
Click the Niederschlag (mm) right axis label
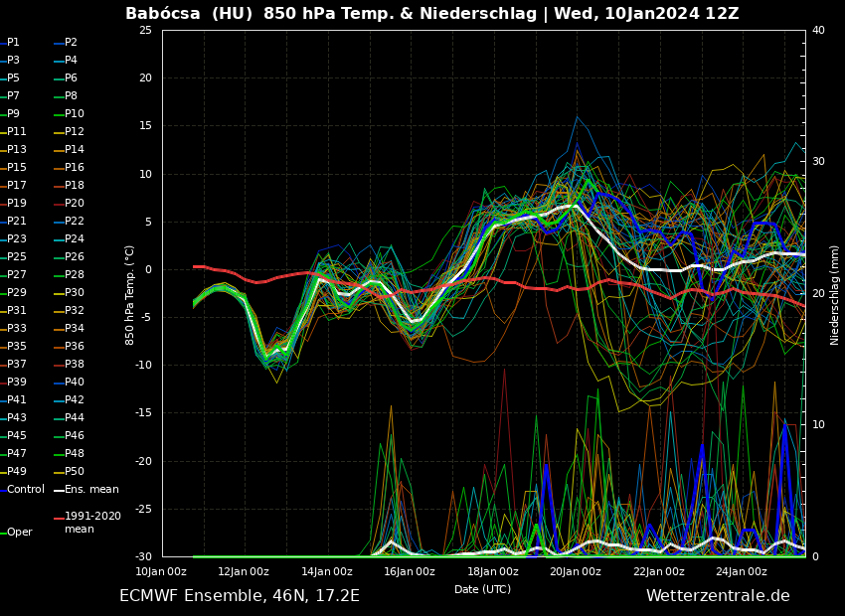(x=835, y=295)
